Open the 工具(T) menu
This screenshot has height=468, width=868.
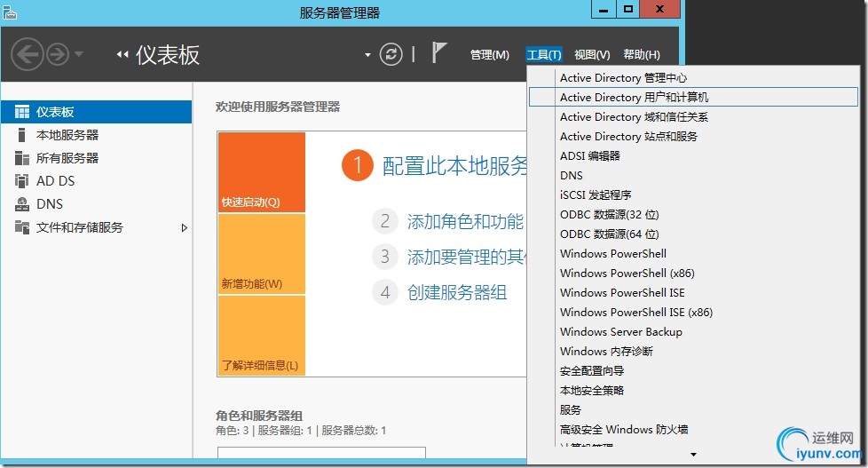click(x=544, y=55)
